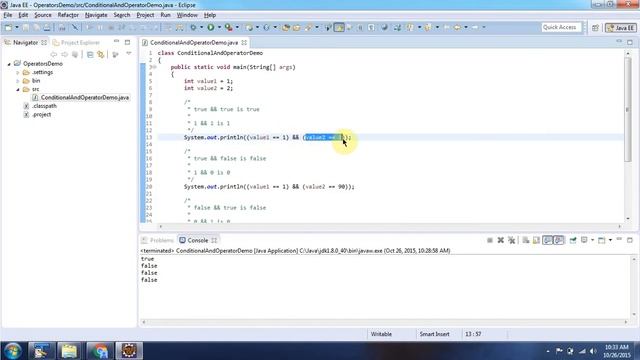Click the volume speaker icon in system tray
This screenshot has height=360, width=640.
[x=593, y=351]
